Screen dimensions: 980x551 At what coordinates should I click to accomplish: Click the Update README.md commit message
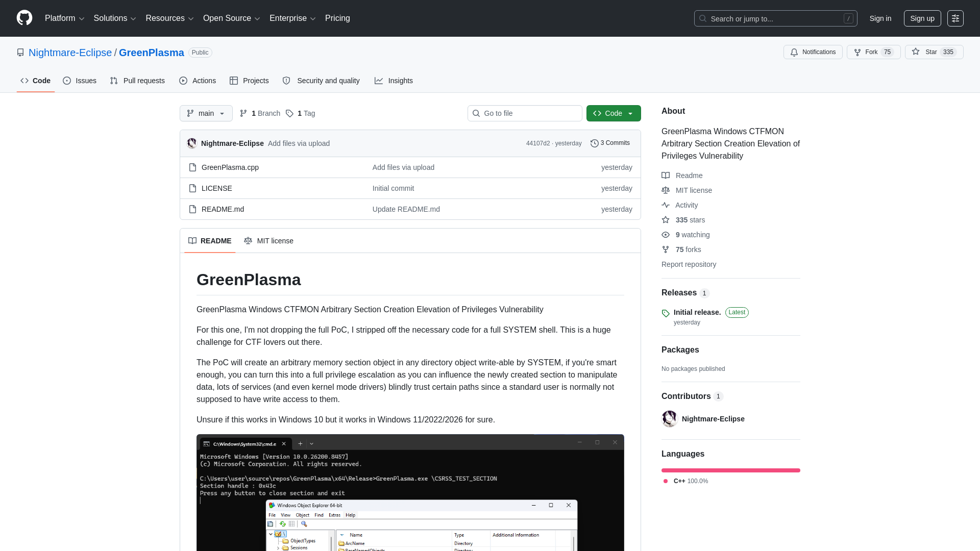[406, 209]
